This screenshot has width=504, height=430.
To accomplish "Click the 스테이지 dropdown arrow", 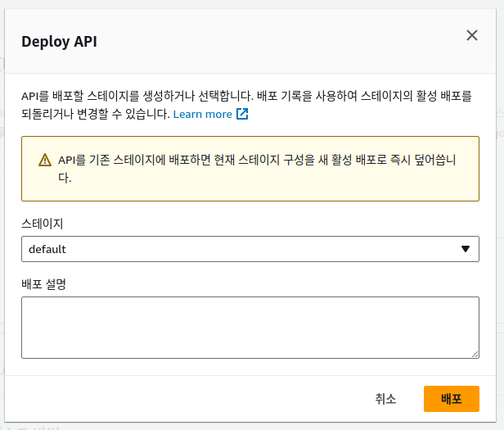I will [x=465, y=249].
